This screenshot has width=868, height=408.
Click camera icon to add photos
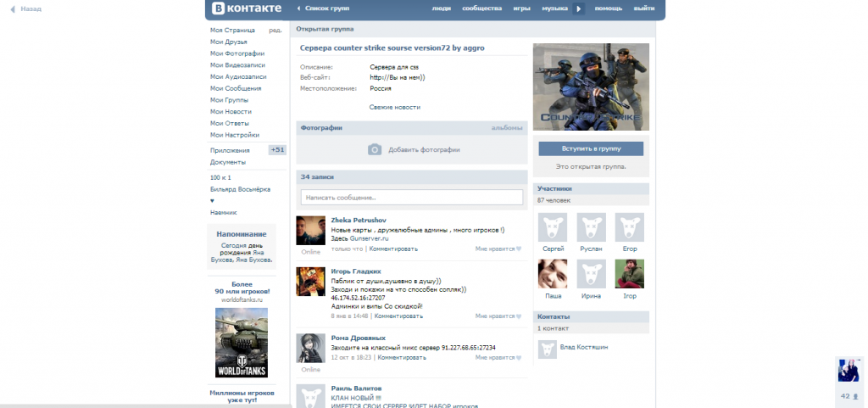pos(375,149)
